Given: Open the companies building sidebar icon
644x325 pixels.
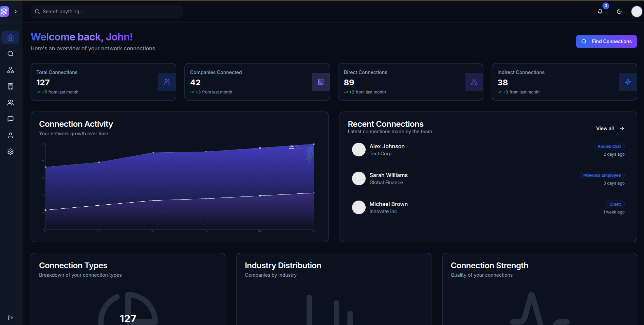Looking at the screenshot, I should point(11,86).
